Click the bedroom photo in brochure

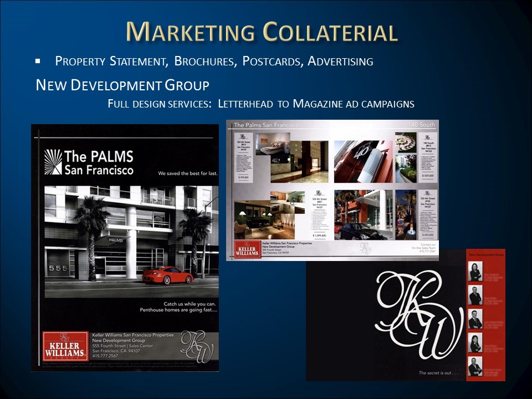(x=273, y=144)
